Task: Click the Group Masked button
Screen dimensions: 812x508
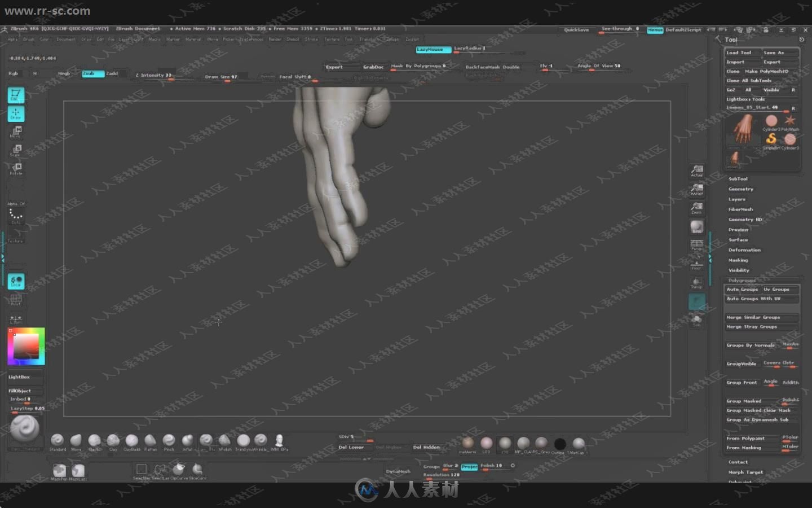Action: coord(752,401)
